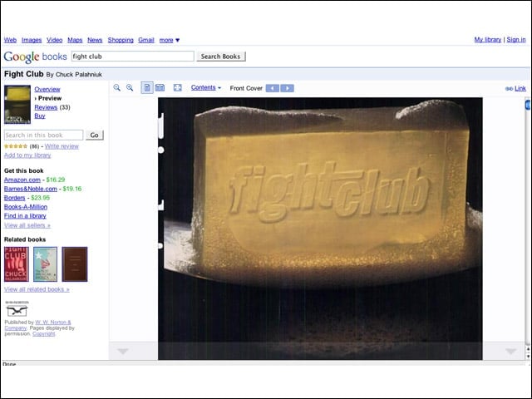Click Find in a library link

pos(25,216)
